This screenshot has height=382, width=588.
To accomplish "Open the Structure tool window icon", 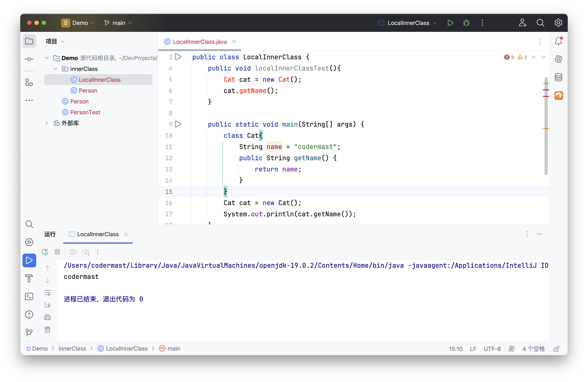I will pos(29,82).
